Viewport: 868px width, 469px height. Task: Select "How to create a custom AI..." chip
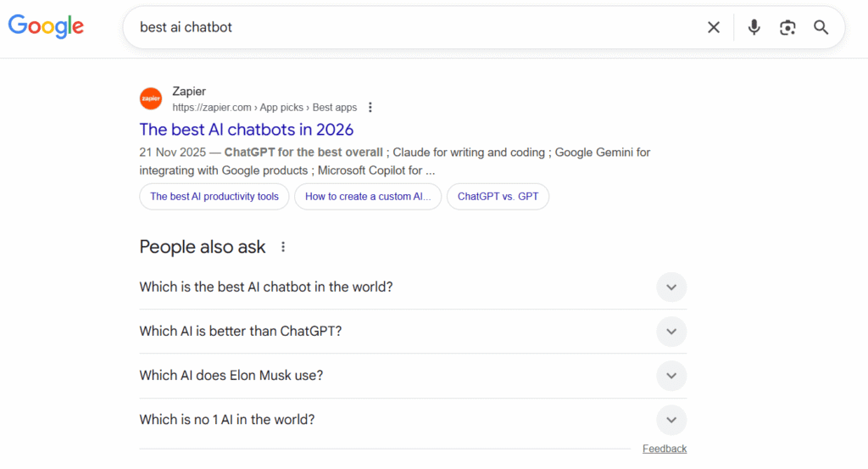point(368,197)
